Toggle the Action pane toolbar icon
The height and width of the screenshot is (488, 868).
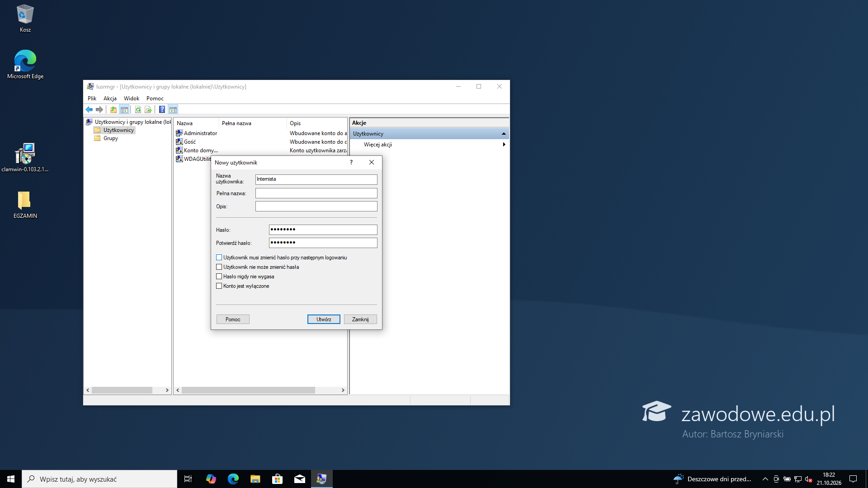pyautogui.click(x=173, y=110)
